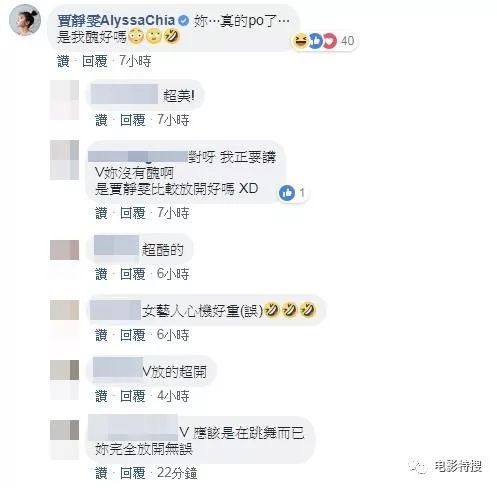Open the 40 reactions count
497x488 pixels.
[x=347, y=41]
